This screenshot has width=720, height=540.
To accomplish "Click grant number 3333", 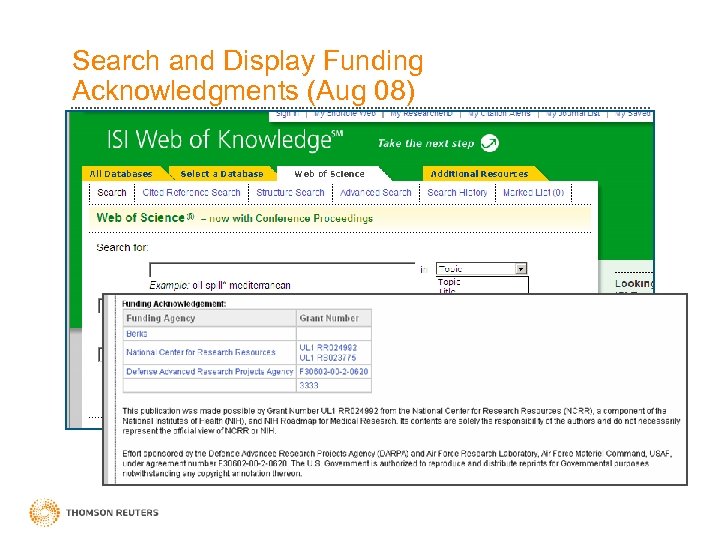I will (309, 385).
